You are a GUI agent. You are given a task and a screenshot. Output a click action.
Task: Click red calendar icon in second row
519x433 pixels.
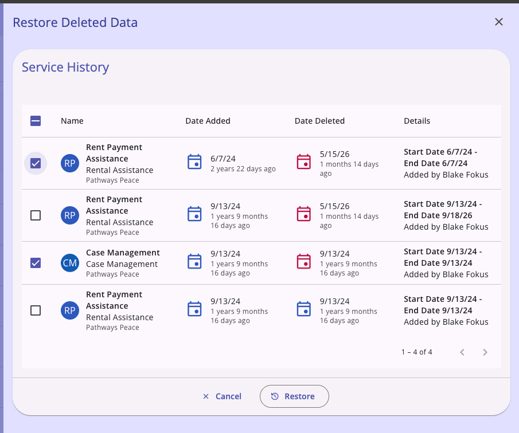[304, 214]
